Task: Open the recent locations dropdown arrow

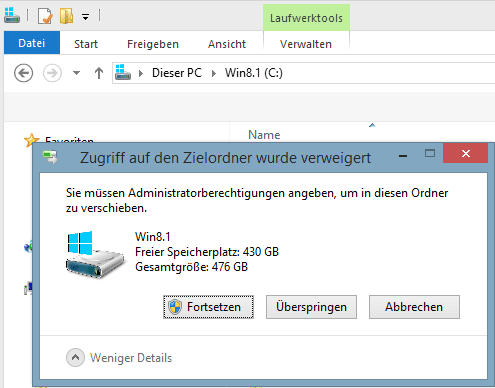Action: (77, 73)
